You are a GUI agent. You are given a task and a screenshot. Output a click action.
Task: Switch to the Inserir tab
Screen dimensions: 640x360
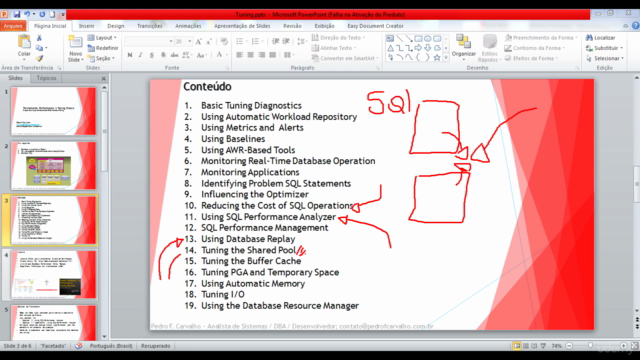point(86,26)
